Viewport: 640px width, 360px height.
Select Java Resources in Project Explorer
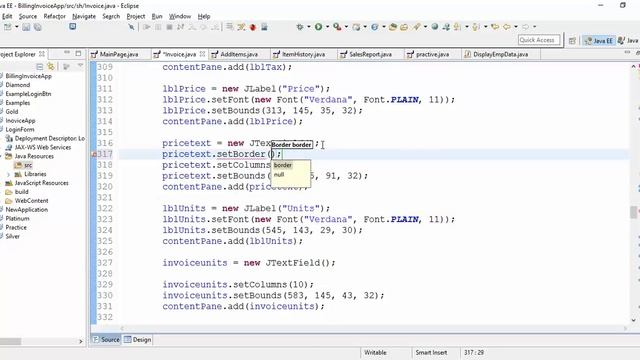point(34,156)
